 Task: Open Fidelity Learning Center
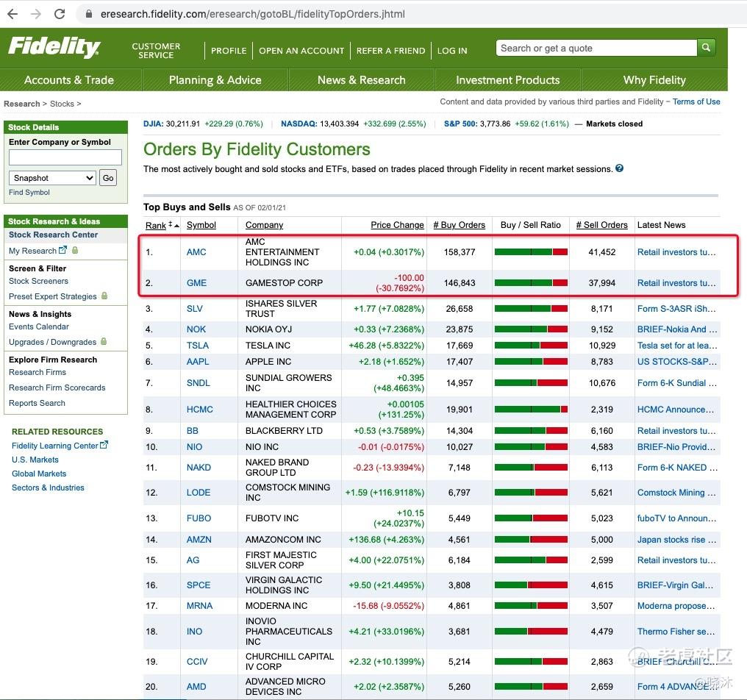pyautogui.click(x=55, y=446)
